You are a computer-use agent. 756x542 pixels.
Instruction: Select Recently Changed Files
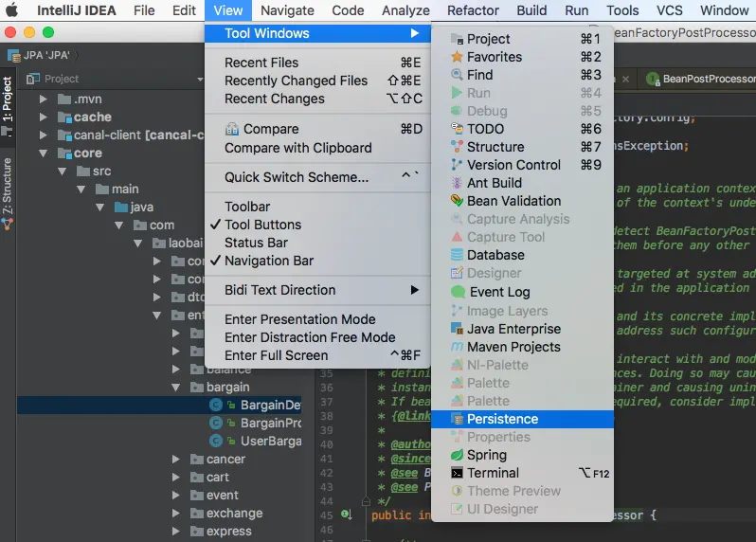318,81
